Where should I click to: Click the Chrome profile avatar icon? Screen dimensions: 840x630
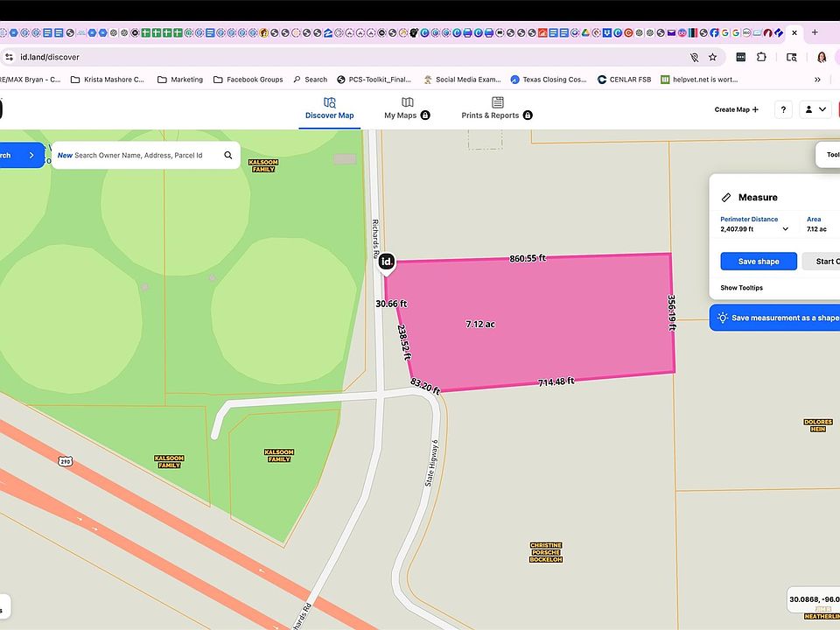click(x=822, y=57)
